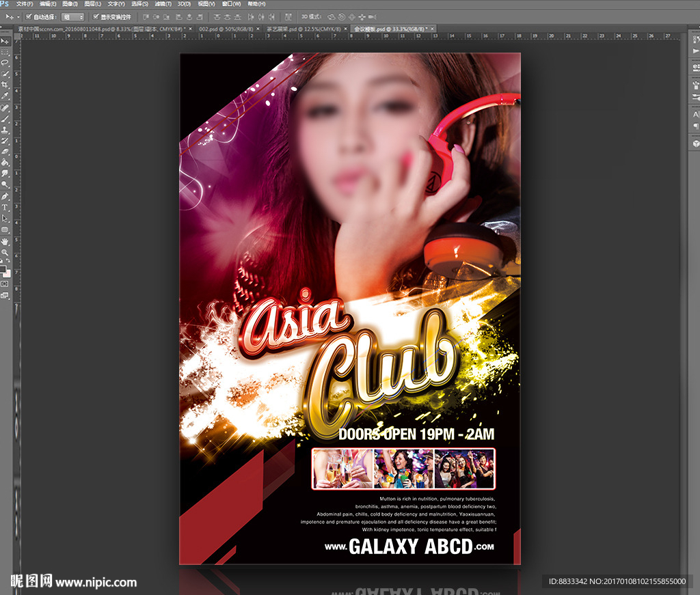Select the Eraser tool
Screen dimensions: 700x595
click(x=5, y=152)
